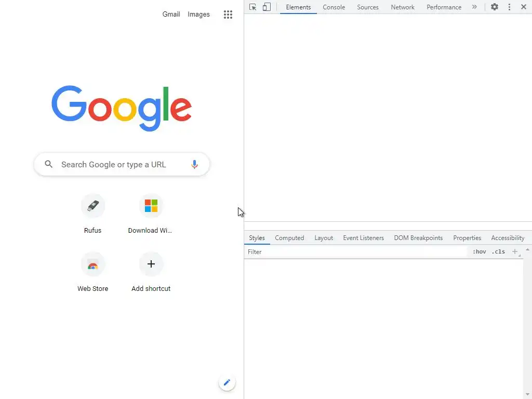Image resolution: width=532 pixels, height=399 pixels.
Task: Open the Properties pane tab
Action: [x=467, y=238]
